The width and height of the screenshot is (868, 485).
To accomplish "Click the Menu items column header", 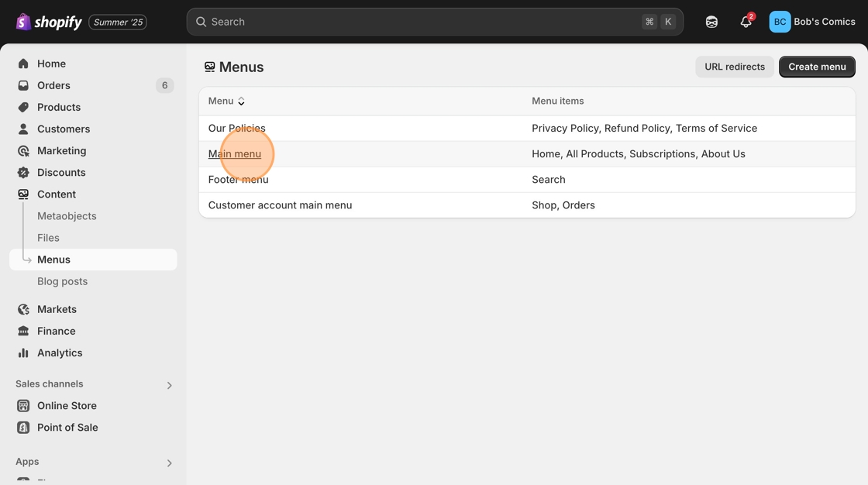I will tap(557, 101).
